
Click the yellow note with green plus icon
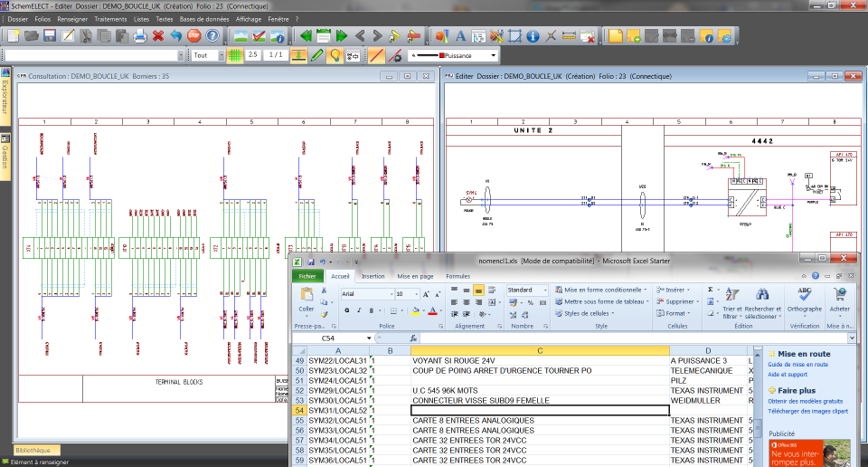coord(634,36)
